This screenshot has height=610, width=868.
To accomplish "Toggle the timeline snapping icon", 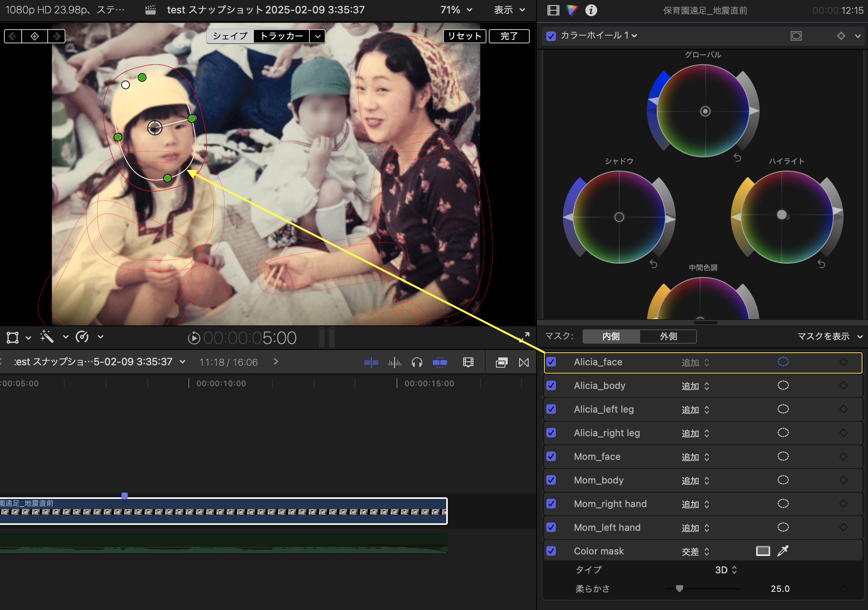I will [440, 362].
